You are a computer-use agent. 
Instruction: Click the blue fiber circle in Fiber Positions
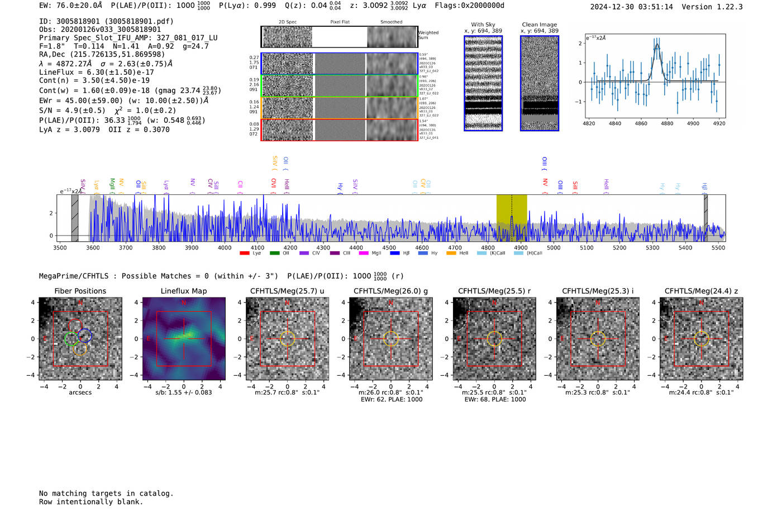(85, 336)
